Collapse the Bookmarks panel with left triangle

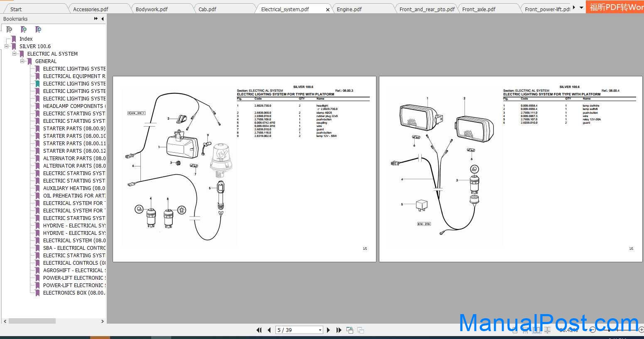tap(102, 19)
